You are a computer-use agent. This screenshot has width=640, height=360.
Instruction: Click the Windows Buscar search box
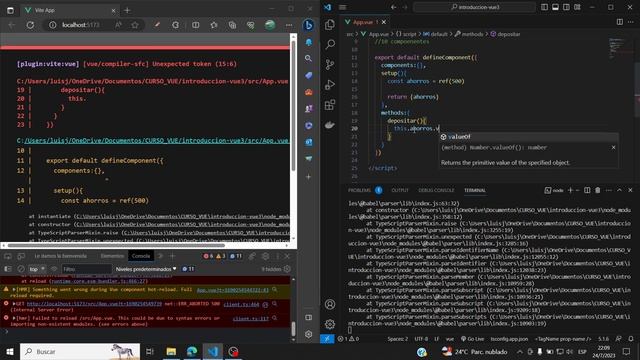coord(80,351)
